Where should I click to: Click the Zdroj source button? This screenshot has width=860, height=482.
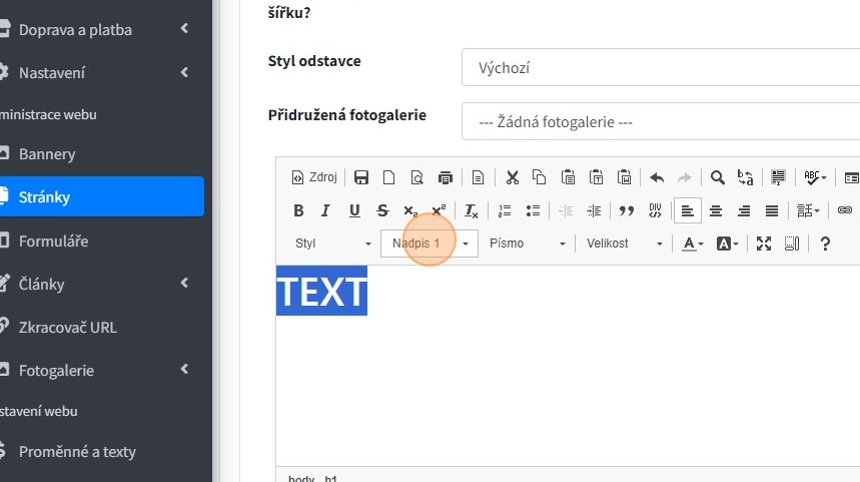pyautogui.click(x=314, y=178)
